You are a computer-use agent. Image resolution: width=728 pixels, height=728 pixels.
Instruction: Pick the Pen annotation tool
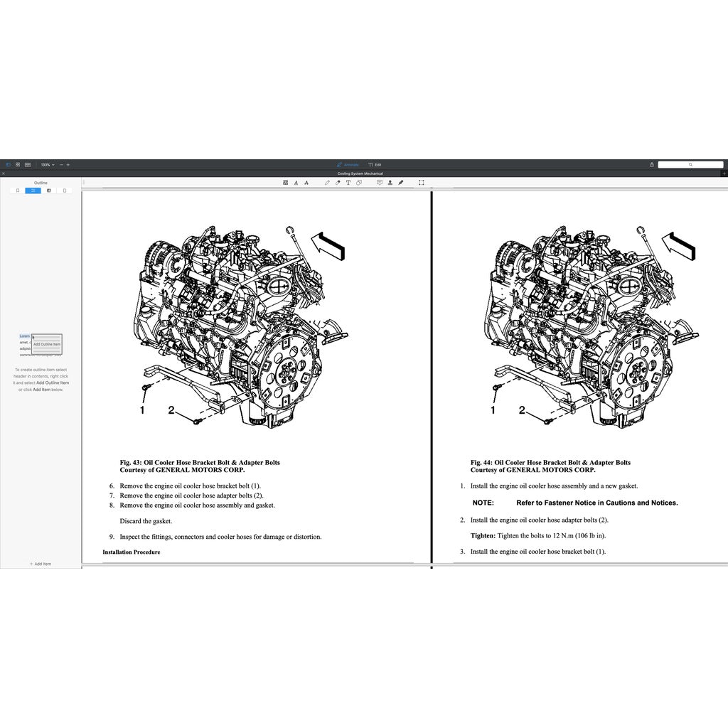coord(327,182)
